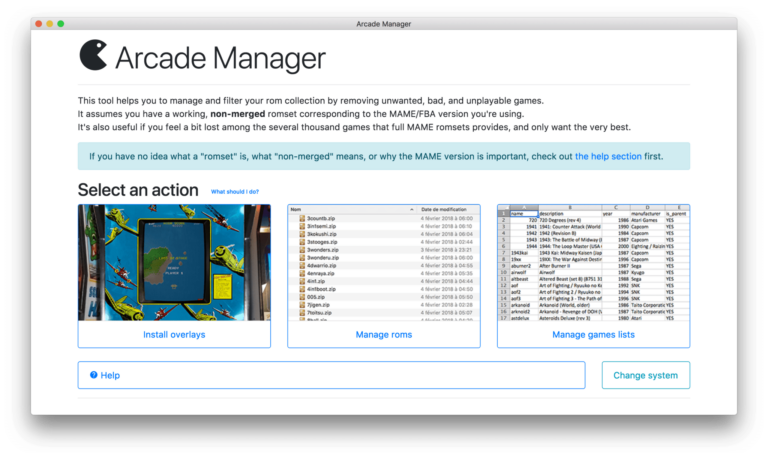
Task: Click the 4dwarrio.zip file icon in roms preview
Action: 301,265
